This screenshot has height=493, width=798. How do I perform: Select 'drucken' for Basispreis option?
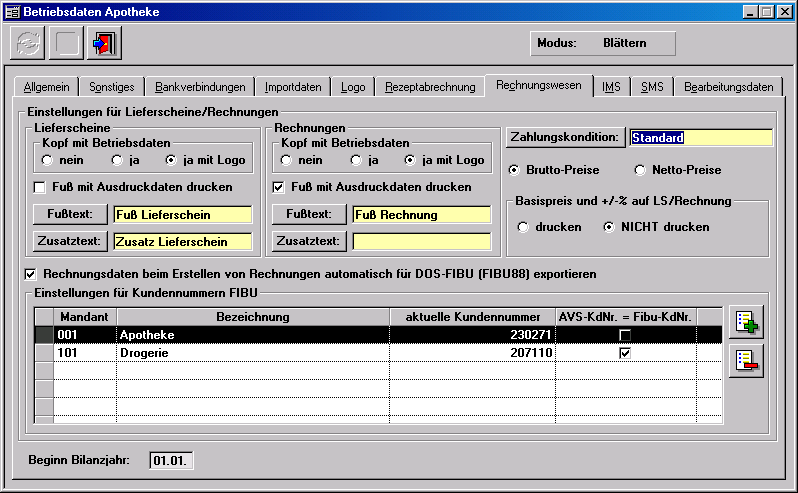click(522, 227)
